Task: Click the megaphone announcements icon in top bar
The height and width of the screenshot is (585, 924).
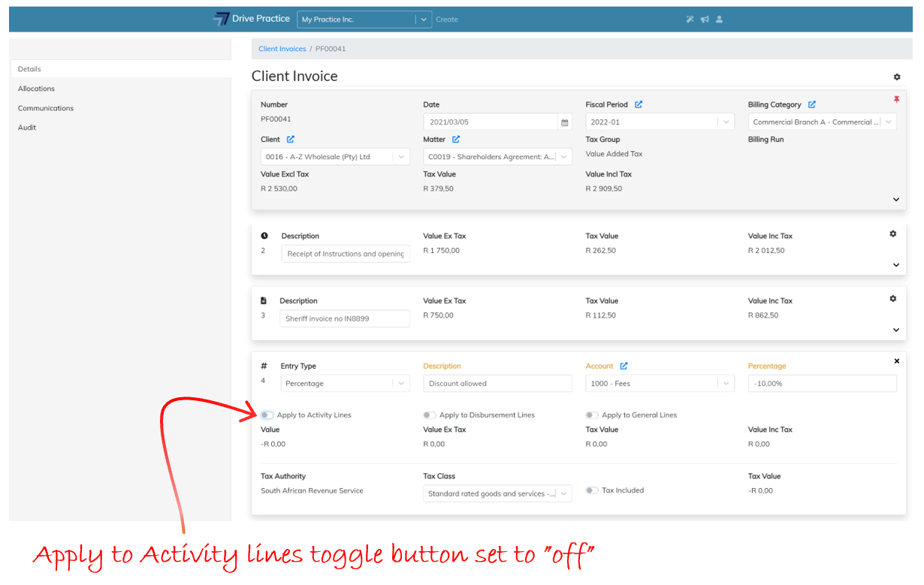Action: pyautogui.click(x=705, y=20)
